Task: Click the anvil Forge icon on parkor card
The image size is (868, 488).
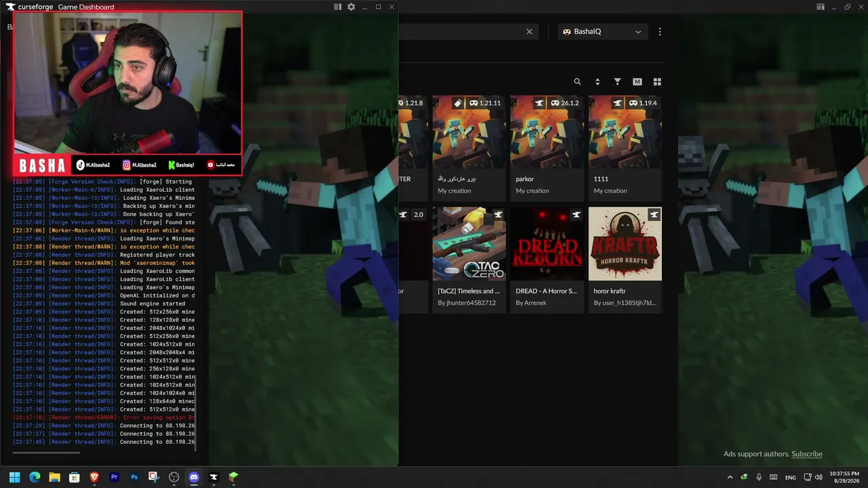Action: (540, 103)
